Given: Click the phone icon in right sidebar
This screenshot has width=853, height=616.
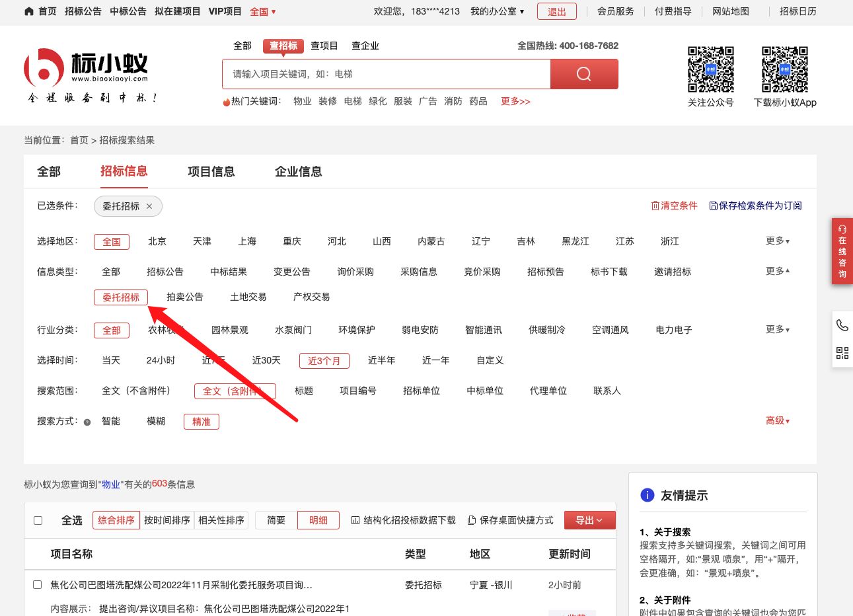Looking at the screenshot, I should click(842, 325).
